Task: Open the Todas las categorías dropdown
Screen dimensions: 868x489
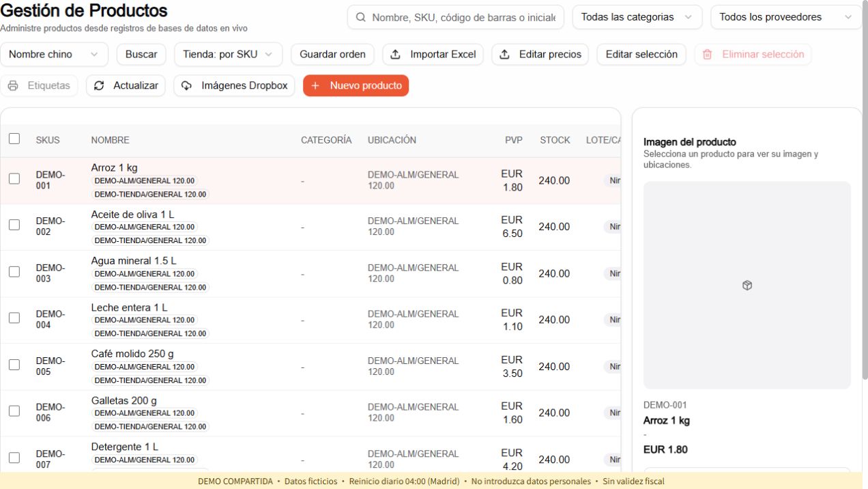Action: [x=637, y=17]
